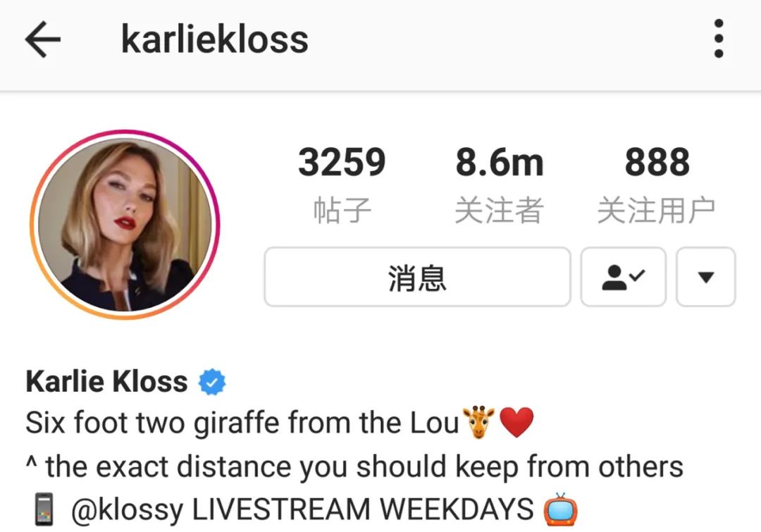This screenshot has width=761, height=532.
Task: Tap the blue verified badge
Action: coord(212,382)
